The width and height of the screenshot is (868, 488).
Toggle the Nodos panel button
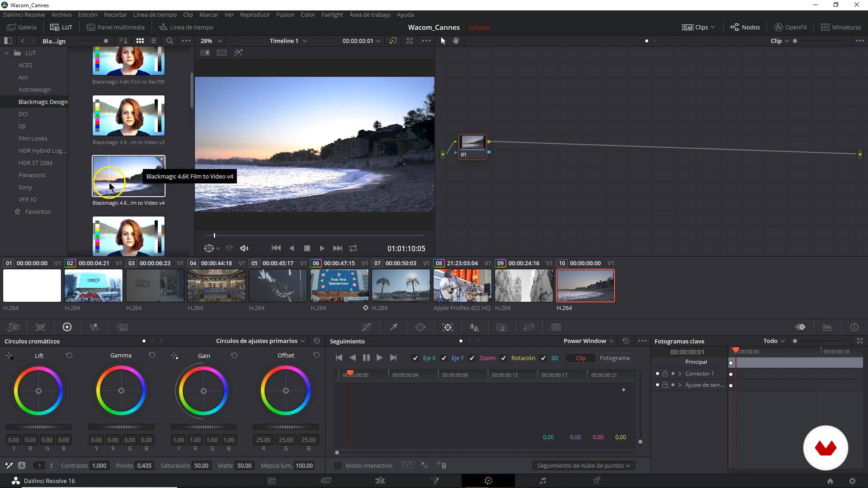click(745, 27)
